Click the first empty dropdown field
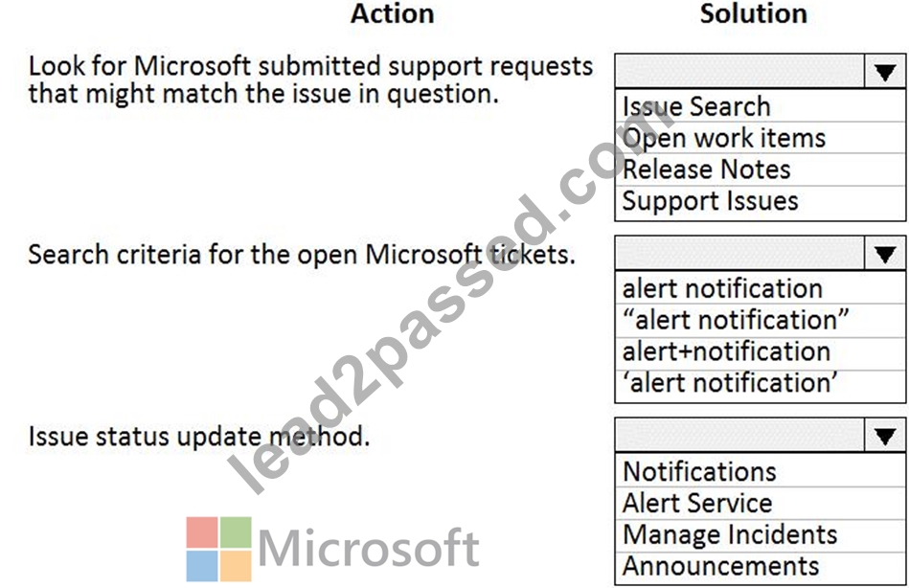Image resolution: width=909 pixels, height=588 pixels. tap(739, 72)
